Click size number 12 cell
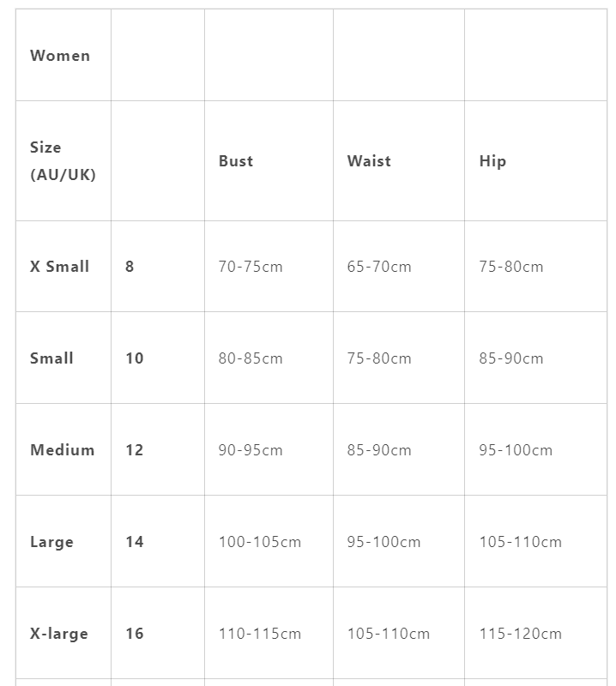 tap(135, 450)
